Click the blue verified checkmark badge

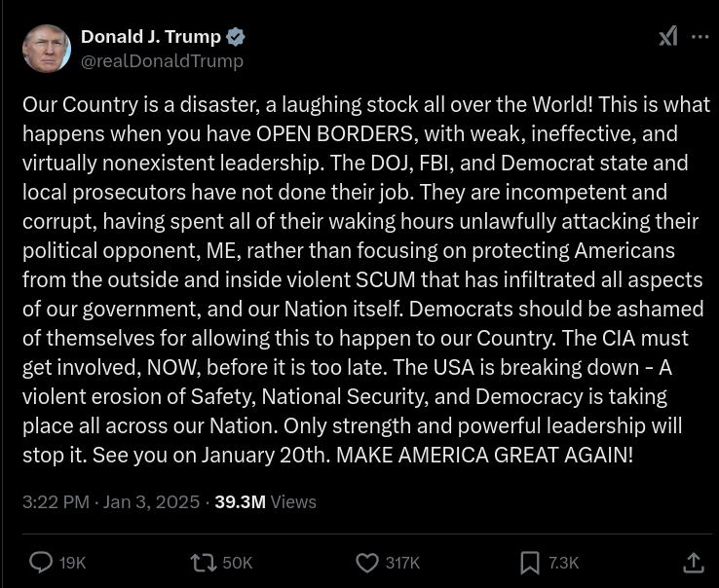(x=236, y=38)
